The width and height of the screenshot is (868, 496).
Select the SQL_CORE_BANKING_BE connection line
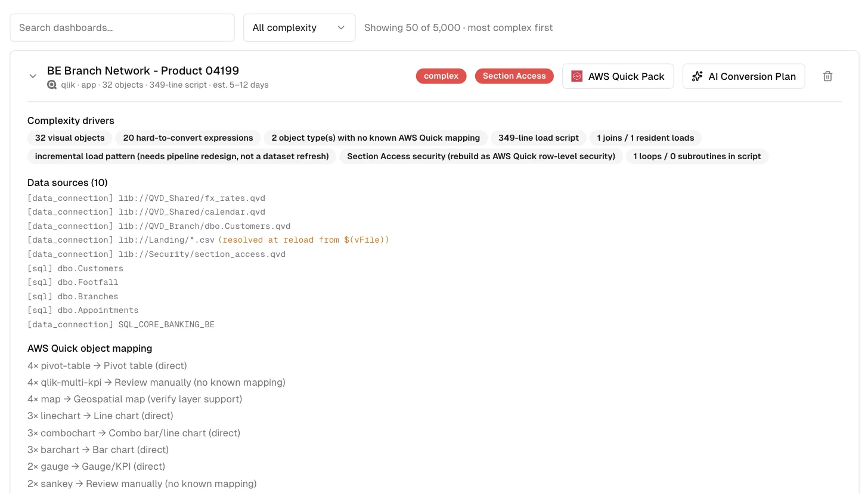(x=121, y=324)
